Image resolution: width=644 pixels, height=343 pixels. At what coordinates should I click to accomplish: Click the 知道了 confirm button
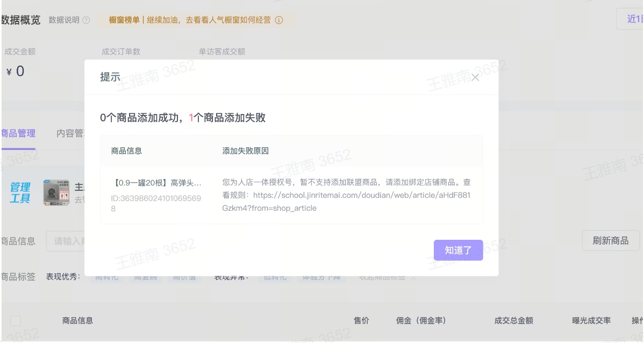(458, 250)
